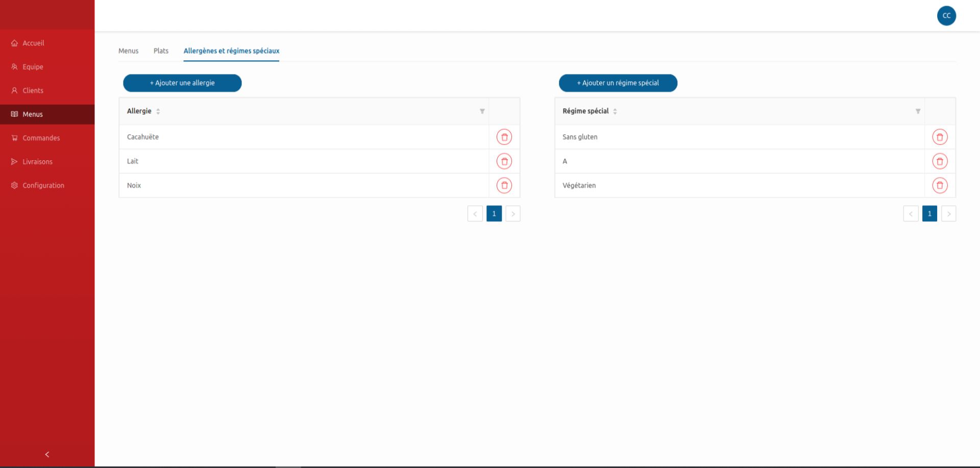Select the Lait cell
The height and width of the screenshot is (468, 980).
[x=304, y=161]
